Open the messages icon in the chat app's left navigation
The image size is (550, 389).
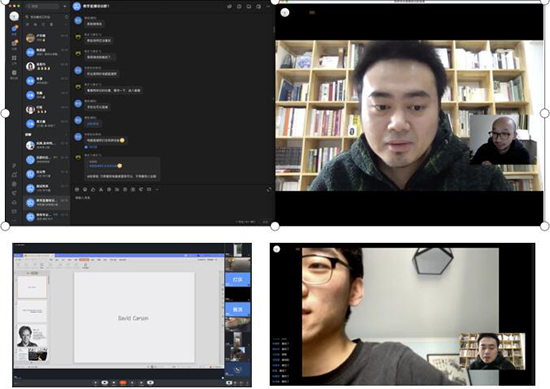[14, 29]
